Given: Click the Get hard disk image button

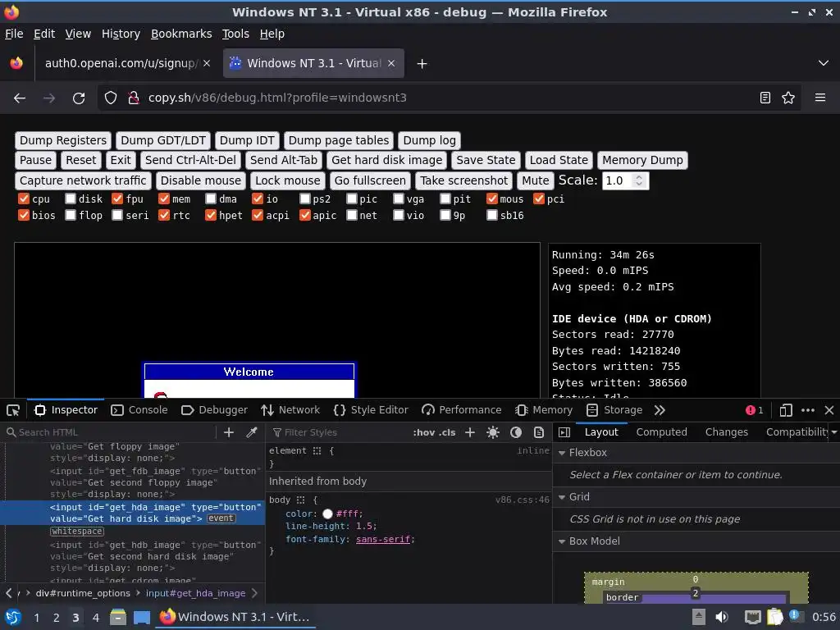Looking at the screenshot, I should [x=387, y=160].
